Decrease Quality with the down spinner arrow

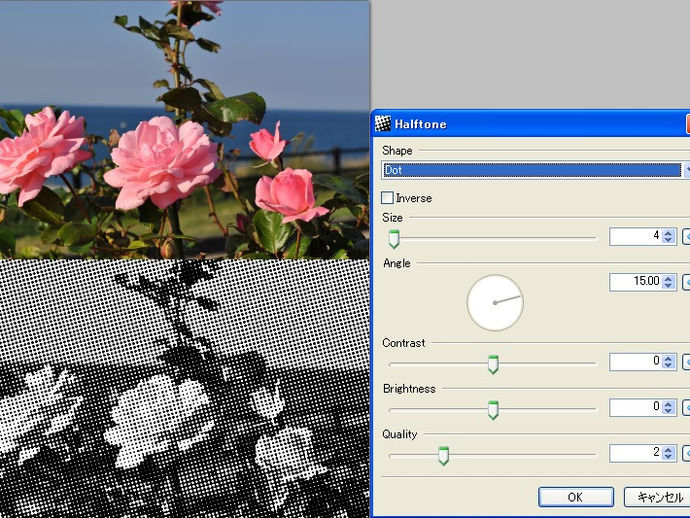click(x=668, y=457)
